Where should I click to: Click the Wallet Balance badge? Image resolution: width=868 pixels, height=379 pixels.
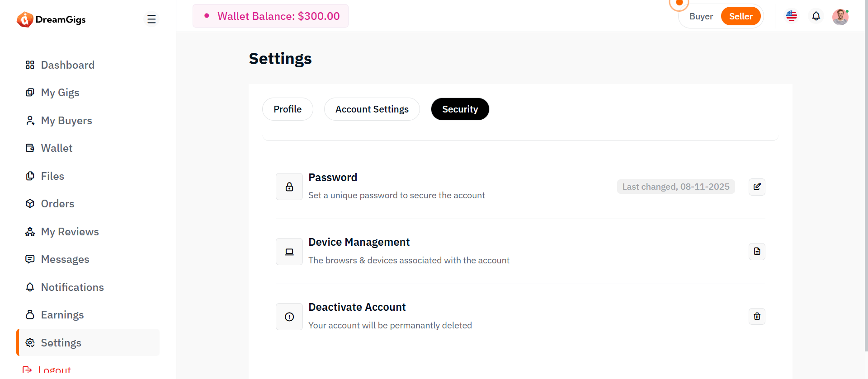coord(270,16)
